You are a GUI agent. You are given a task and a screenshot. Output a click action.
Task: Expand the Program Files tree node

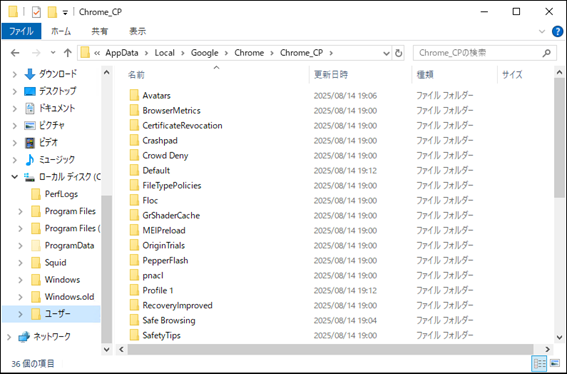[x=20, y=211]
